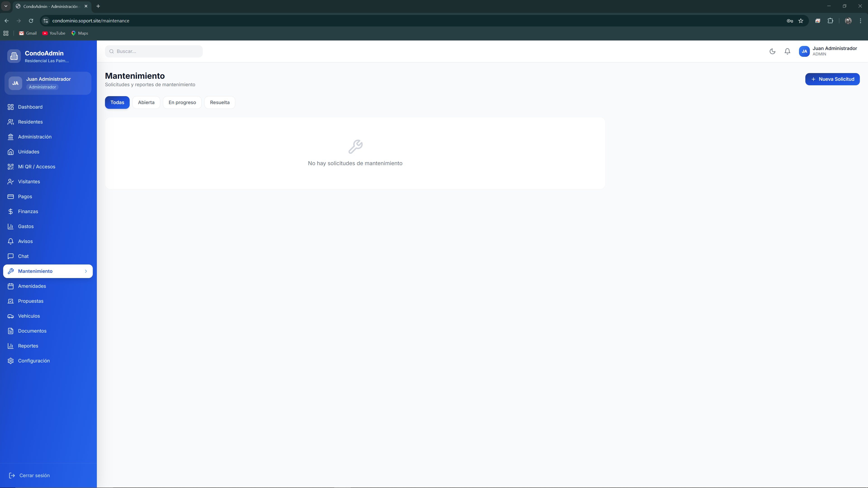
Task: Bookmark this page with star icon
Action: tap(801, 21)
